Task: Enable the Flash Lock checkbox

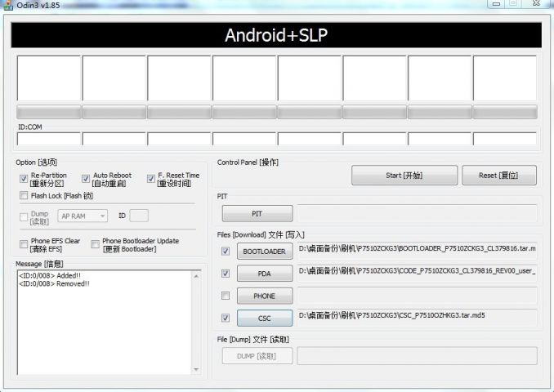Action: [x=24, y=196]
